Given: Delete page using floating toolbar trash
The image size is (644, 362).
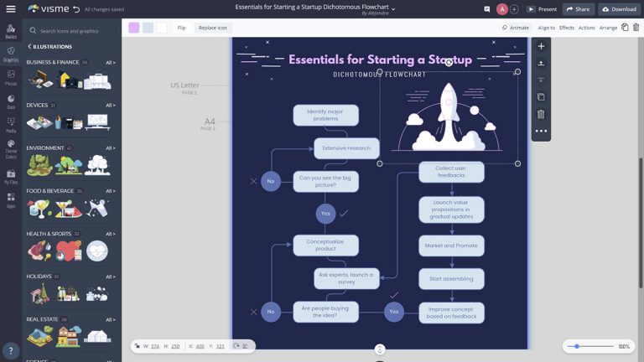Looking at the screenshot, I should coord(541,114).
